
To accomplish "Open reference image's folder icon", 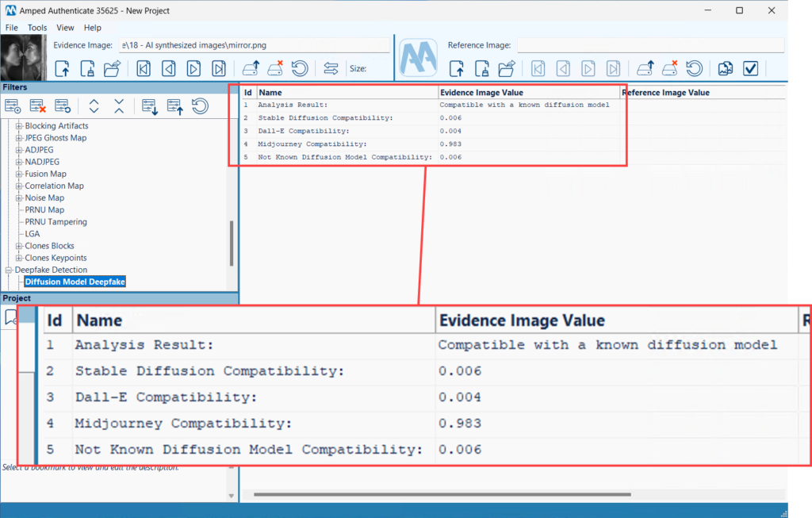I will pos(507,68).
